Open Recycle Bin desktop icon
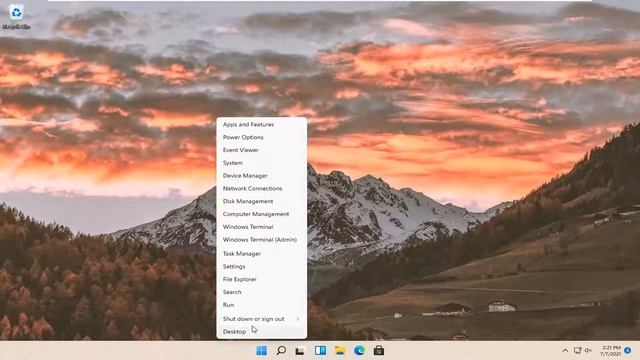640x360 pixels. tap(16, 17)
